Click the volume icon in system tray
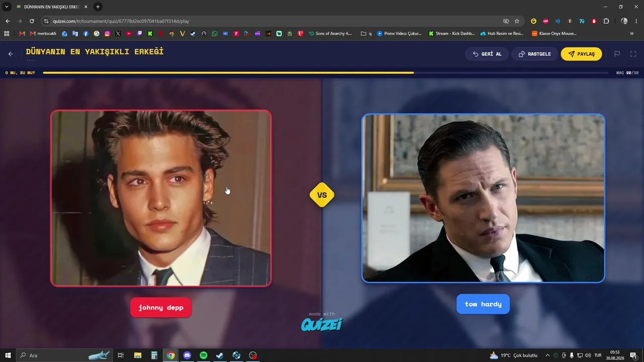The width and height of the screenshot is (644, 362). coord(588,355)
